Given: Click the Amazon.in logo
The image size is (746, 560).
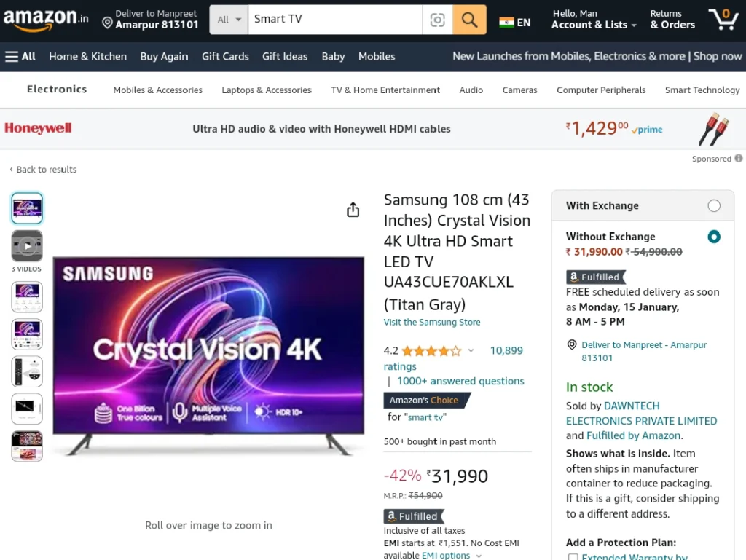Looking at the screenshot, I should pos(46,19).
